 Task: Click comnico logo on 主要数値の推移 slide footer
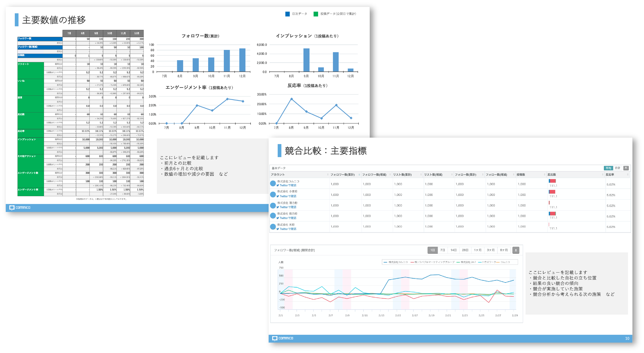20,207
